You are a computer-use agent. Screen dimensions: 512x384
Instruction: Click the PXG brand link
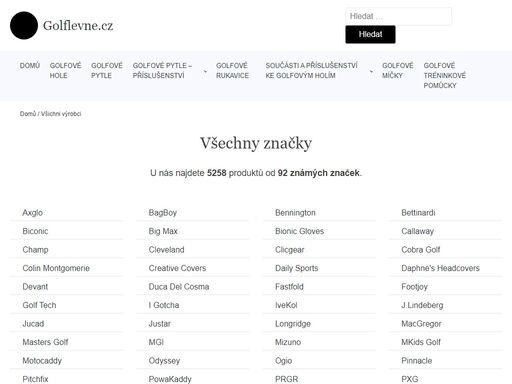pos(409,379)
